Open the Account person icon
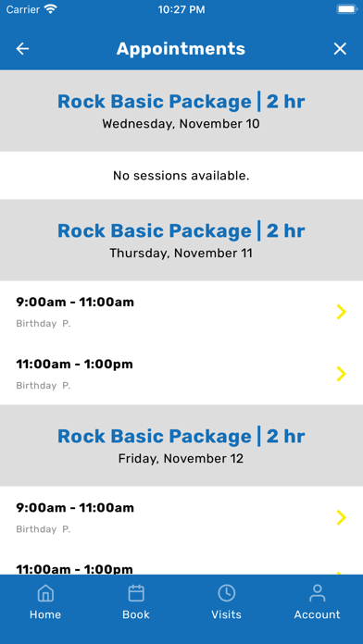Screen dimensions: 363x644 click(317, 593)
